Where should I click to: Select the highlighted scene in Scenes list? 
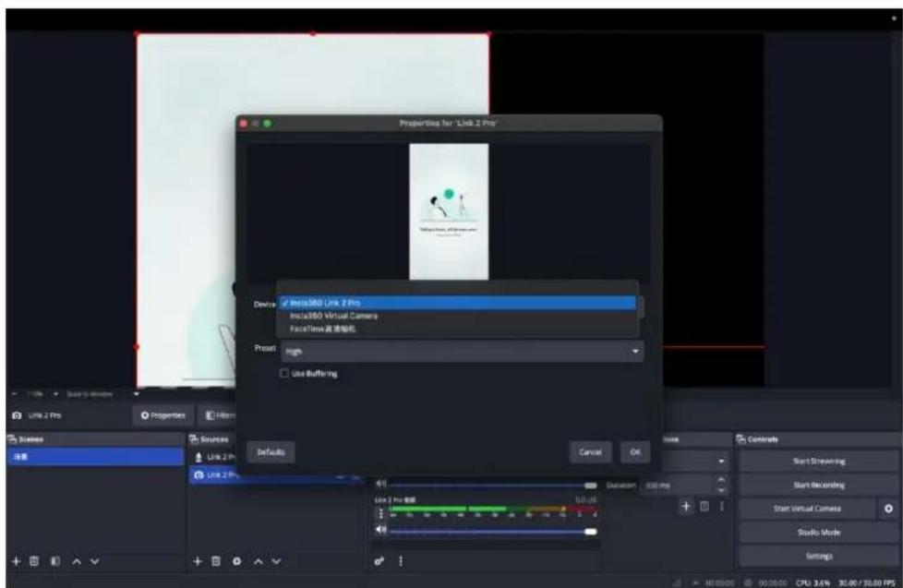click(x=96, y=457)
